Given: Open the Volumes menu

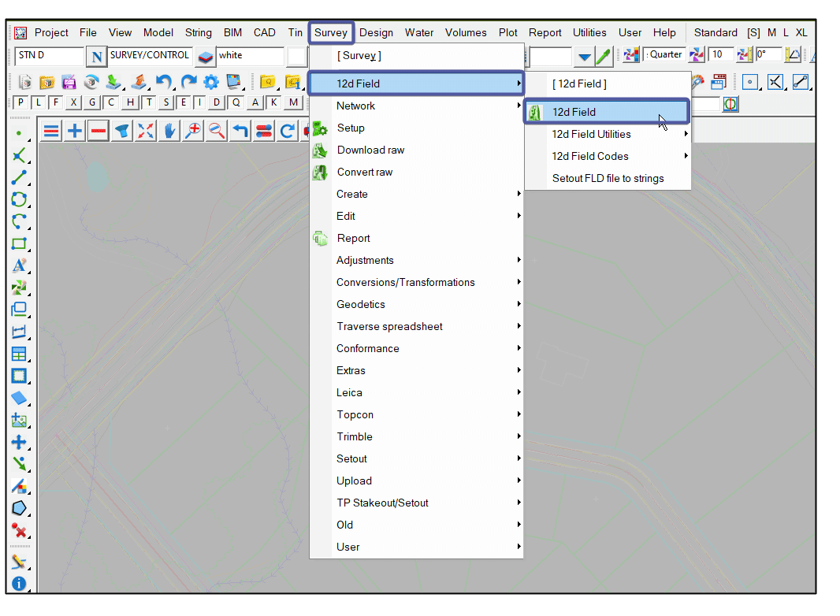Looking at the screenshot, I should pyautogui.click(x=466, y=32).
